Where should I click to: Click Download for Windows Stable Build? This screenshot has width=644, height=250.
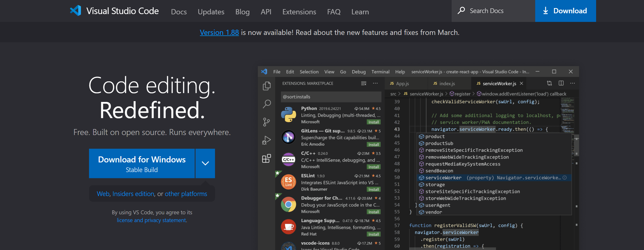pyautogui.click(x=142, y=163)
